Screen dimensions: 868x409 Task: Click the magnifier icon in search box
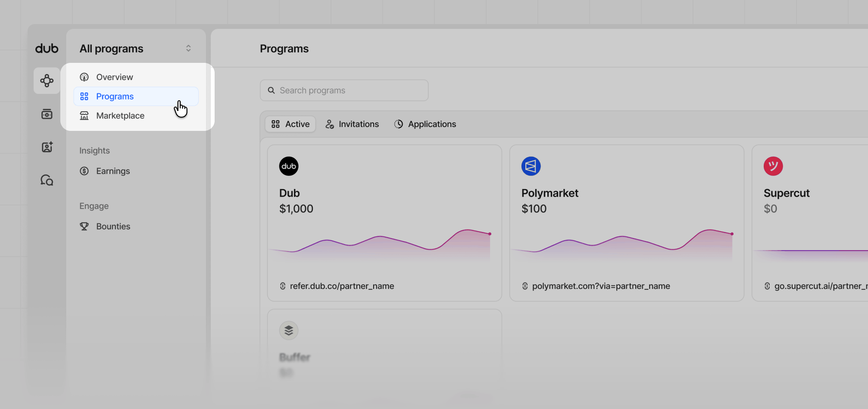click(x=272, y=90)
